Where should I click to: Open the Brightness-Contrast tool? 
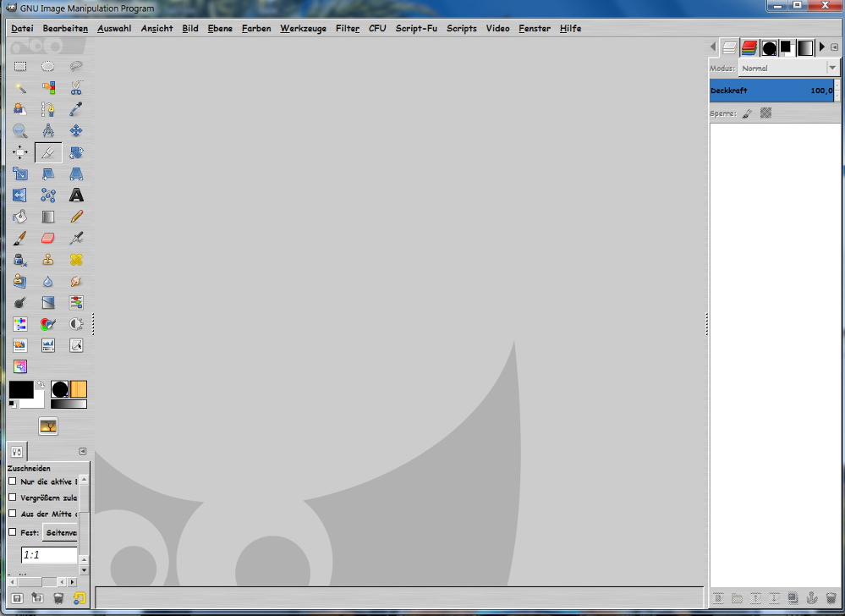tap(76, 324)
